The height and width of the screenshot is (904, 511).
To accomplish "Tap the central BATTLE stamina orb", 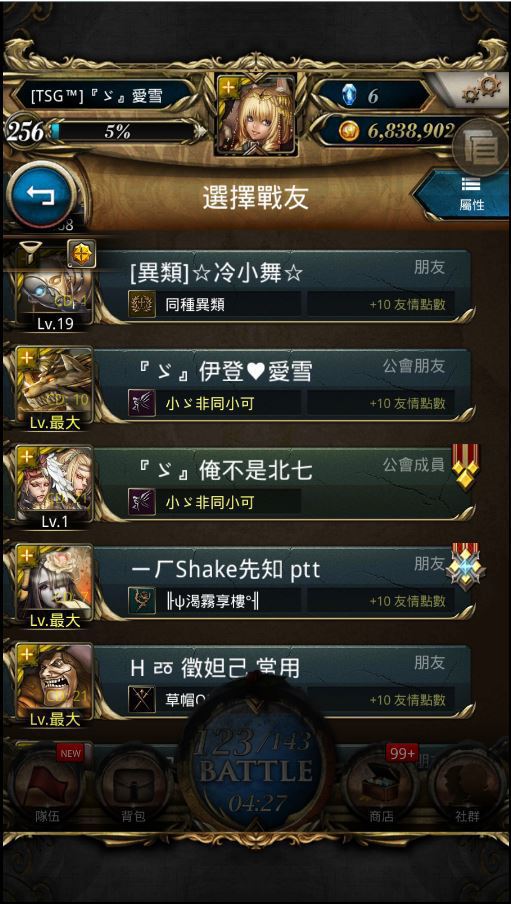I will point(257,761).
